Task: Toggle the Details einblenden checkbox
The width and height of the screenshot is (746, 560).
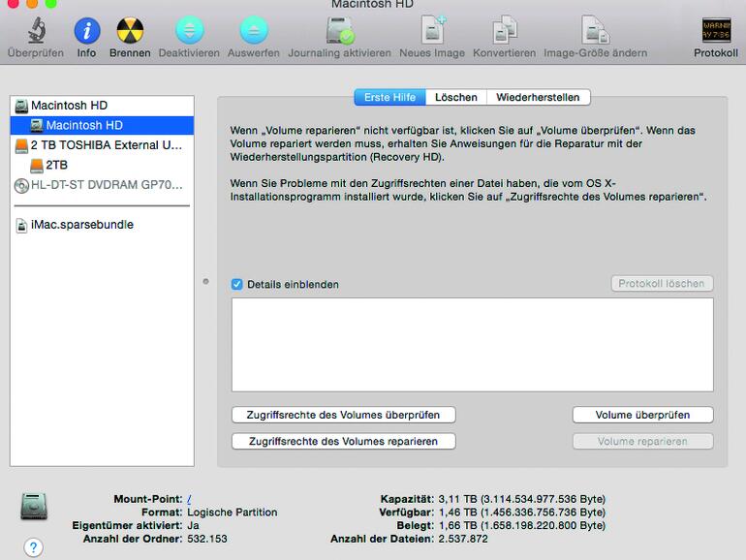Action: click(237, 285)
